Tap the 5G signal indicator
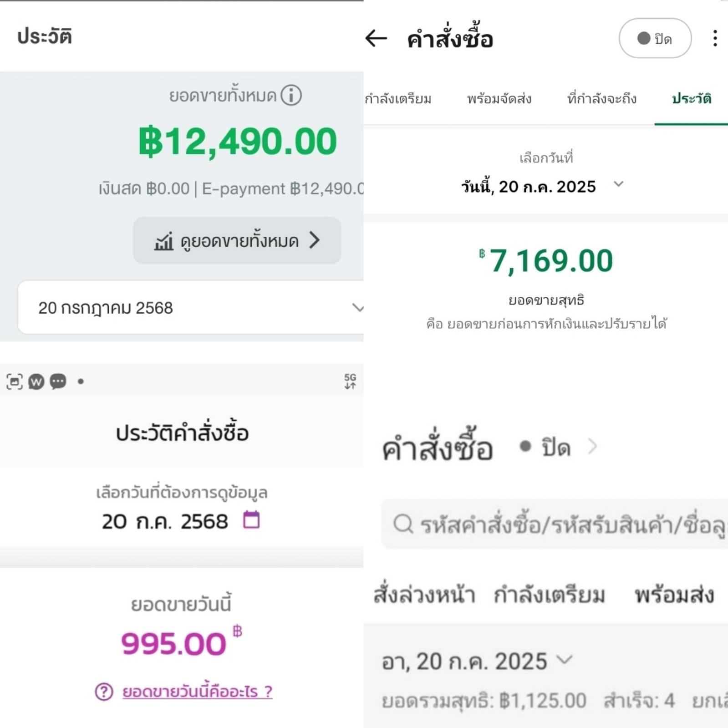 coord(350,381)
